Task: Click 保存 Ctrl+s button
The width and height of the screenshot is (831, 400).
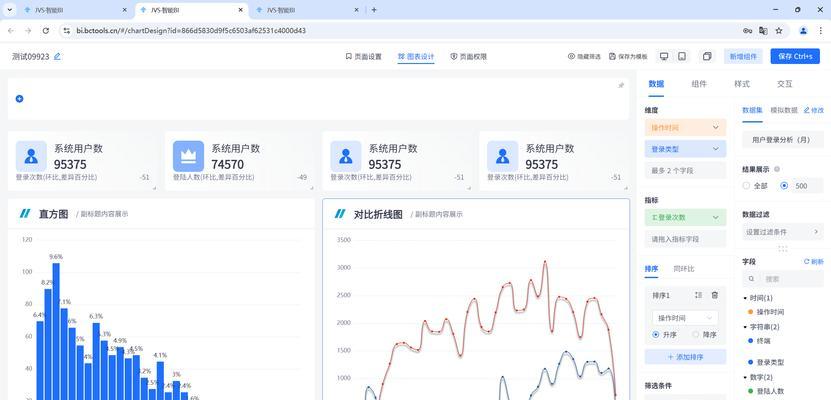Action: coord(795,56)
